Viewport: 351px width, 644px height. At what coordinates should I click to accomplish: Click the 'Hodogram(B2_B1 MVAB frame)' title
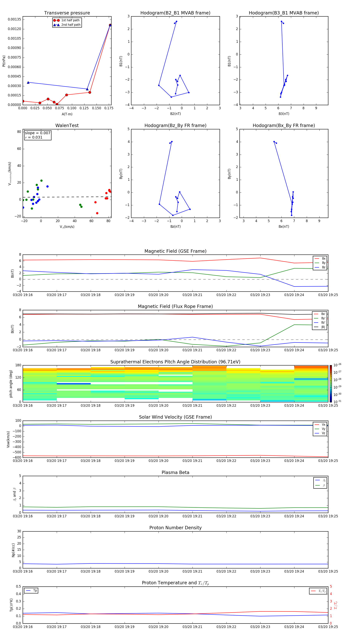(175, 13)
